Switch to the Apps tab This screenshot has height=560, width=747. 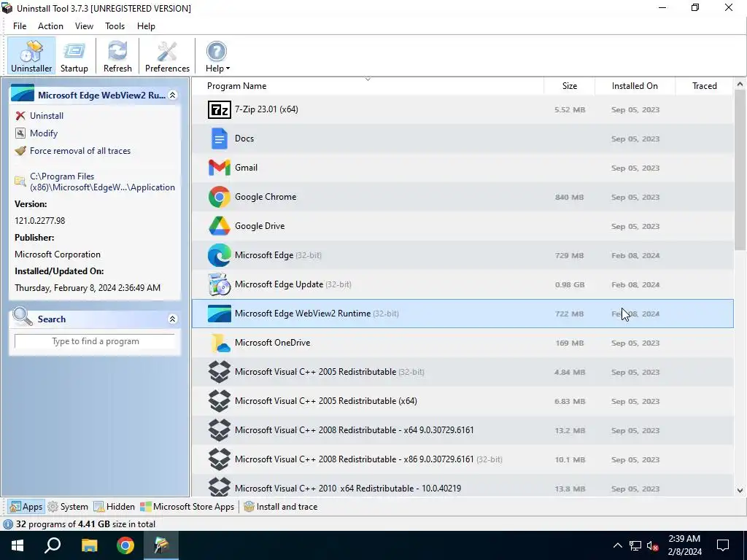(x=27, y=507)
